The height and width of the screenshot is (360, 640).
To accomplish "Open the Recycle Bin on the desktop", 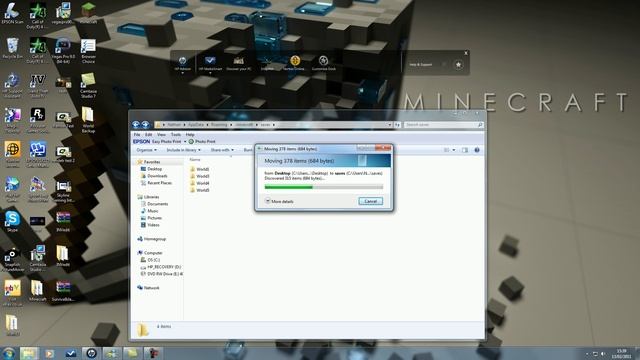I will (12, 48).
